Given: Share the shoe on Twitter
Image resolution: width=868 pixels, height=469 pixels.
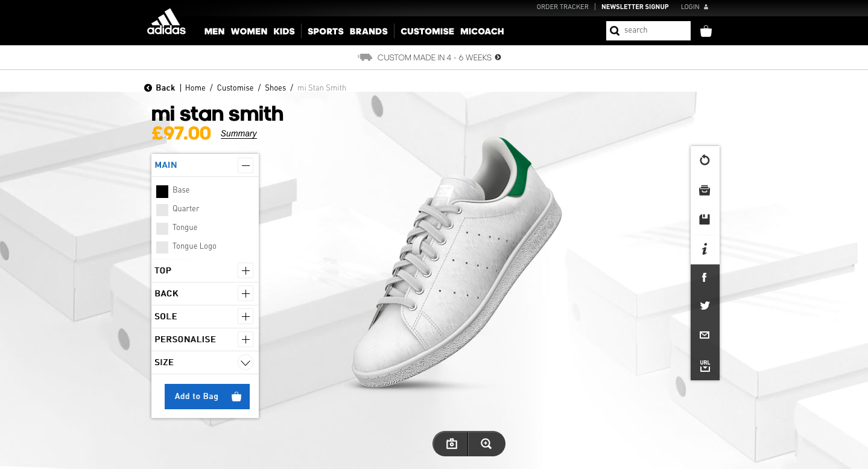Looking at the screenshot, I should [x=705, y=305].
